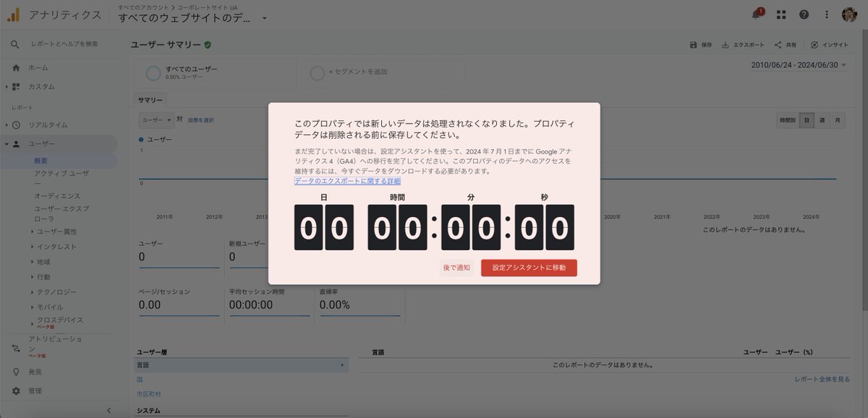Click the 保存 save icon
The image size is (868, 418).
(x=694, y=45)
